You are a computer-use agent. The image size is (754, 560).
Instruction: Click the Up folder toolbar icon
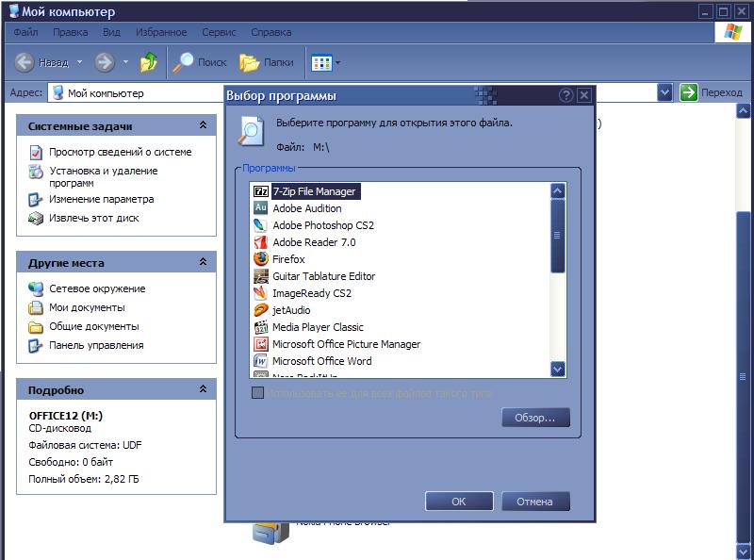pos(149,63)
